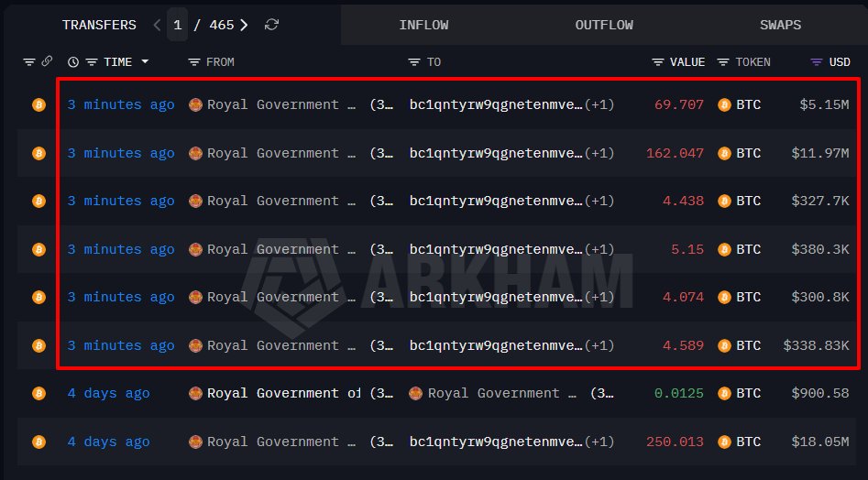Click Bitcoin chain icon on 4.074 row
868x480 pixels.
(x=38, y=297)
